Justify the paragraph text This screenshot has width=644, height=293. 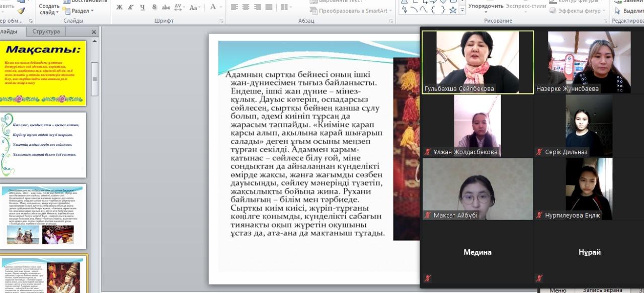coord(269,8)
